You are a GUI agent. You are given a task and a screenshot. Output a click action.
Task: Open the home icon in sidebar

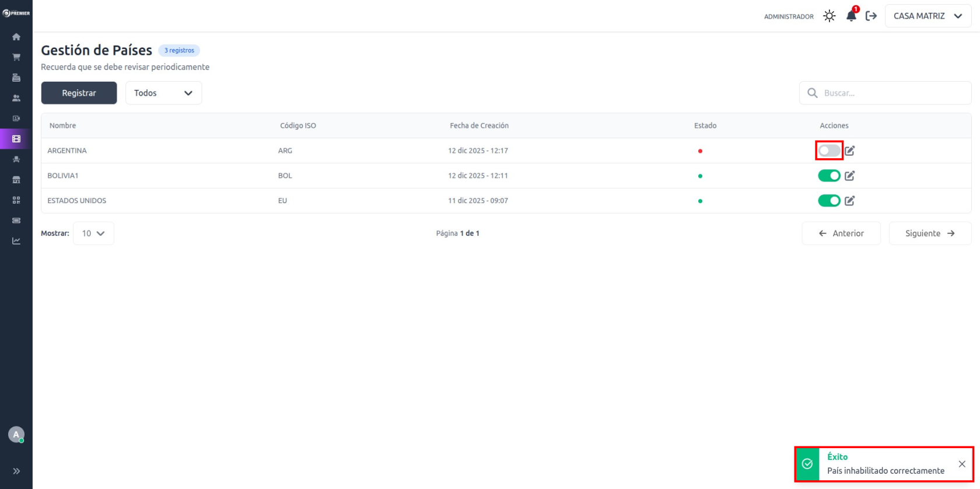[16, 37]
